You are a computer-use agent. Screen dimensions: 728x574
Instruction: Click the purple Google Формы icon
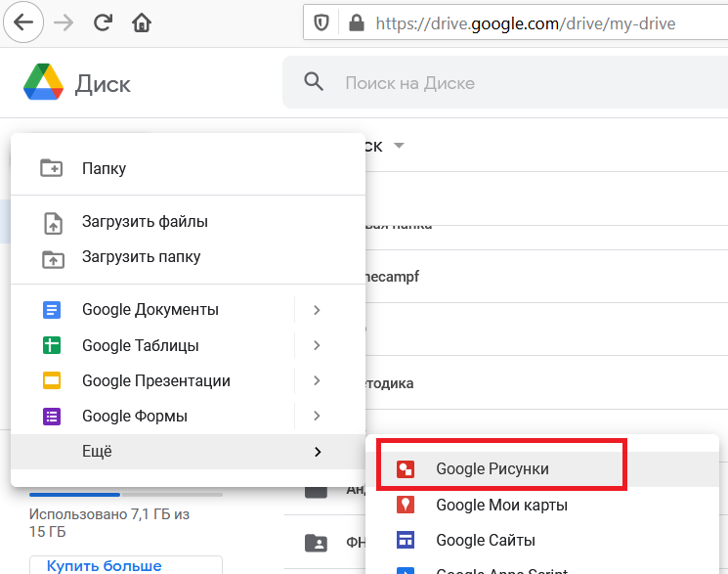coord(52,416)
